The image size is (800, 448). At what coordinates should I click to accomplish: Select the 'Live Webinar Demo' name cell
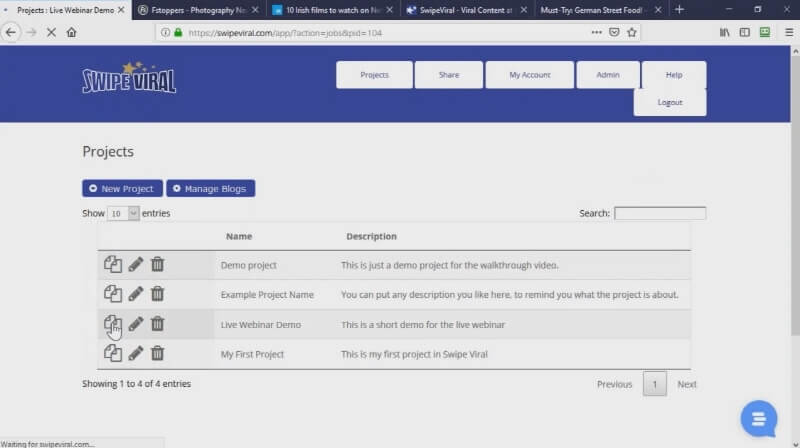[x=261, y=325]
